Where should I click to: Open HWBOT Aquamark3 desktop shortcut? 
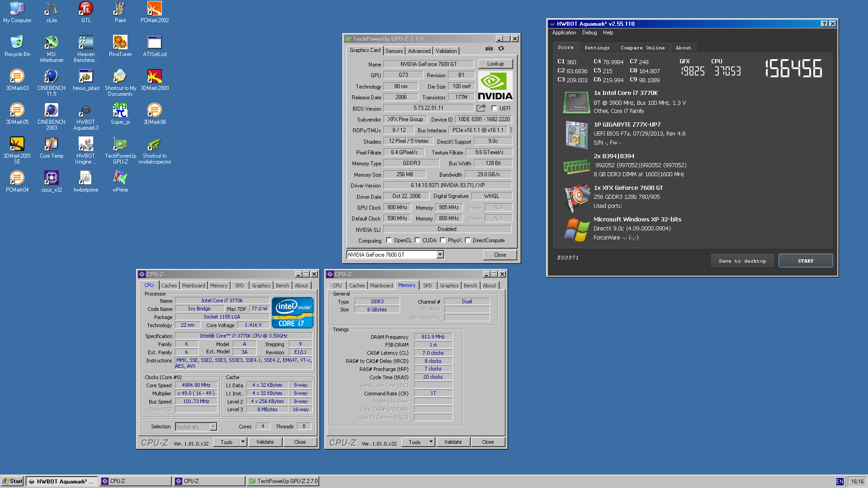click(86, 117)
